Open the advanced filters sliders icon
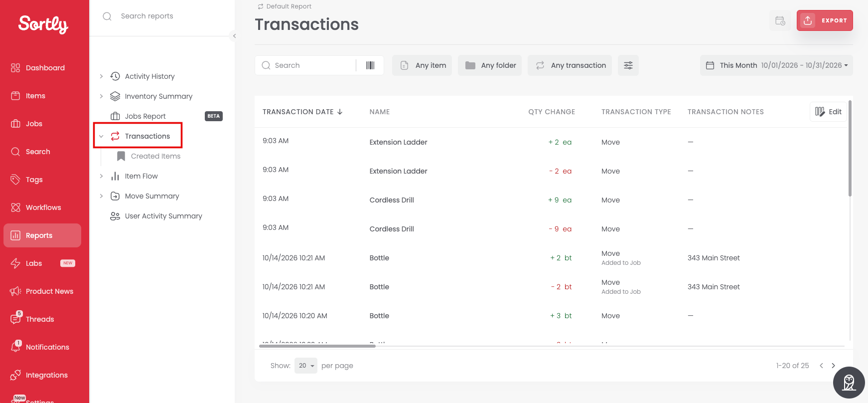 coord(628,65)
